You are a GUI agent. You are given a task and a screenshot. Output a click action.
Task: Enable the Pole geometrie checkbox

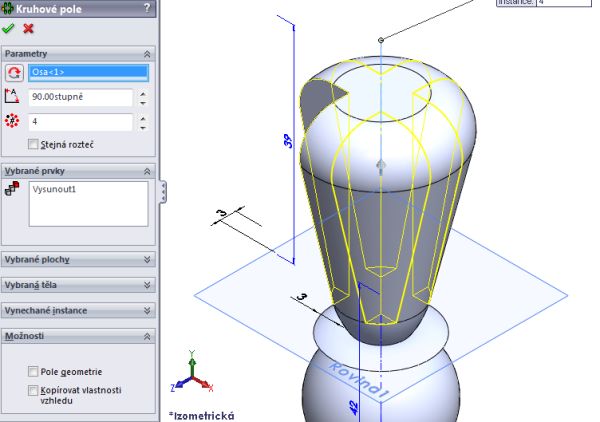point(34,371)
